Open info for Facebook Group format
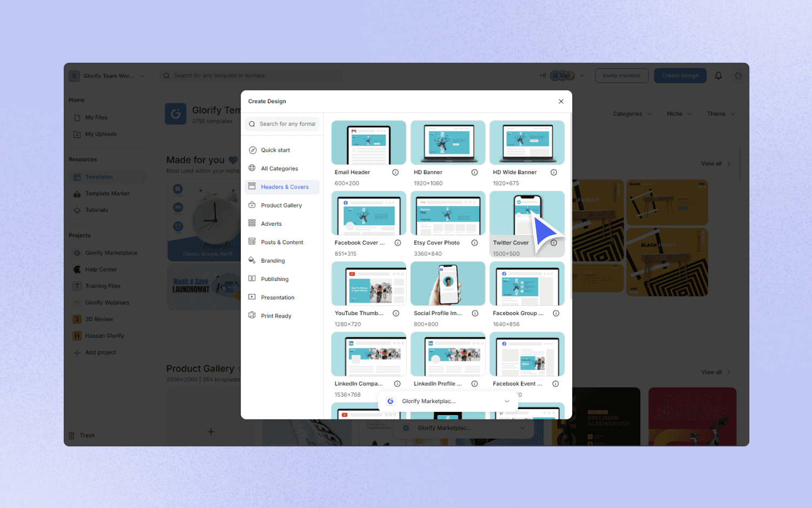Viewport: 812px width, 508px height. click(556, 313)
